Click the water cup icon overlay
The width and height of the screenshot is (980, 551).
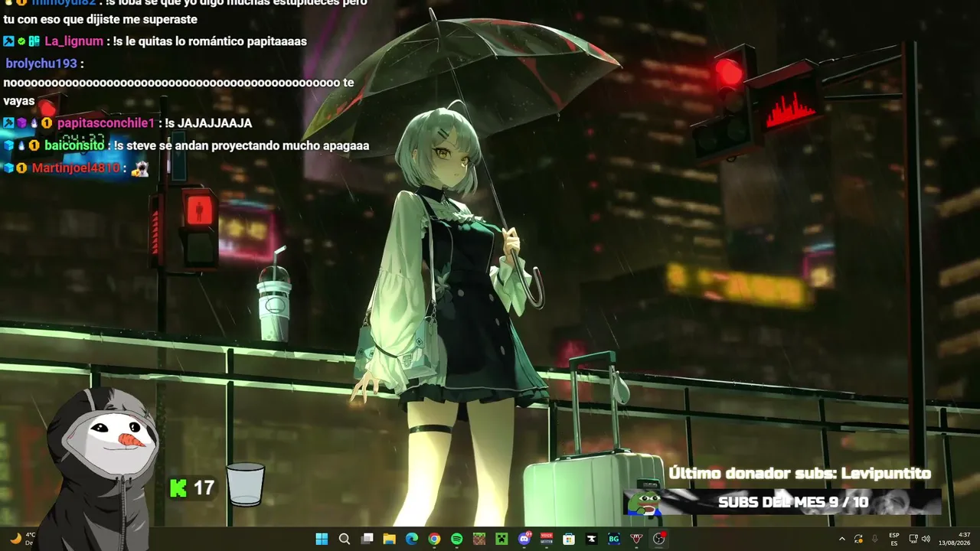click(245, 484)
